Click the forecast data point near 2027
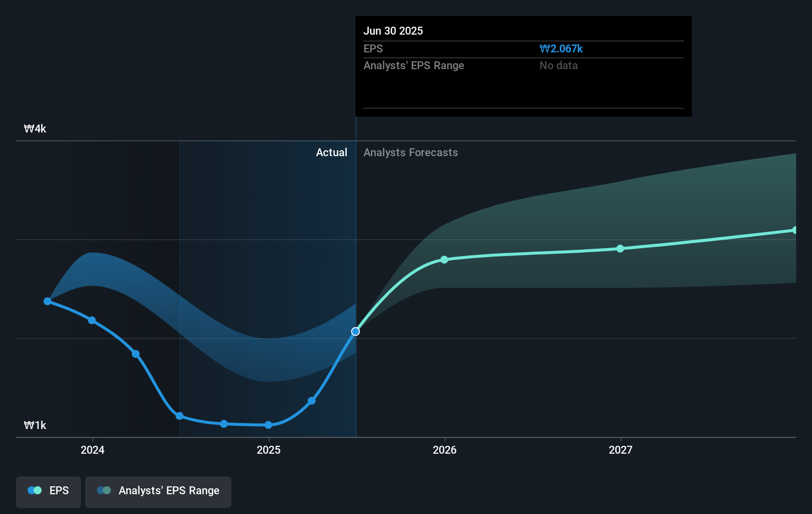 [x=621, y=249]
